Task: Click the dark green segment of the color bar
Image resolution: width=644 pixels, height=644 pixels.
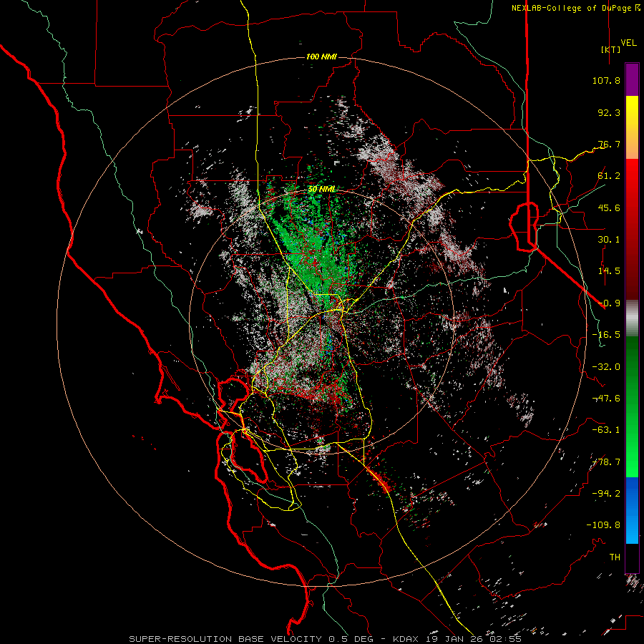Action: [x=632, y=370]
